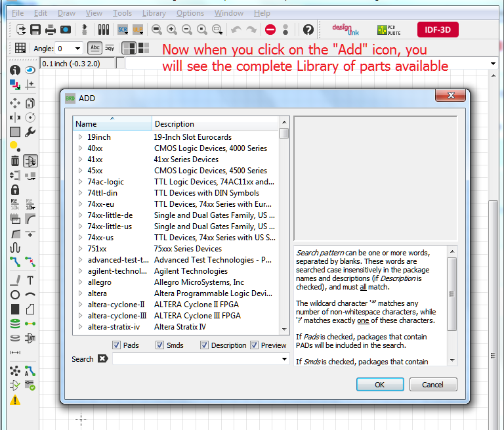The image size is (504, 430).
Task: Select the Copy tool in left toolbar
Action: tap(30, 103)
